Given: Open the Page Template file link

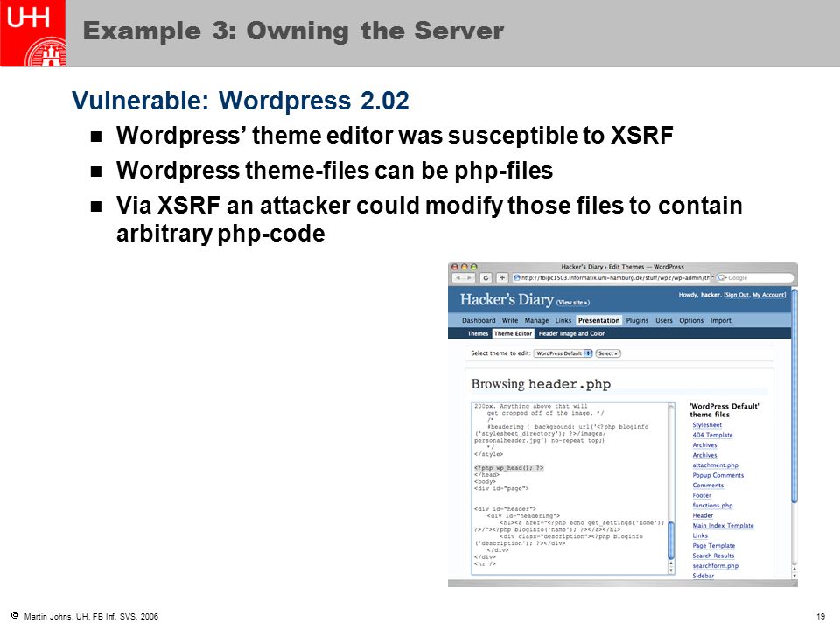Looking at the screenshot, I should (714, 545).
